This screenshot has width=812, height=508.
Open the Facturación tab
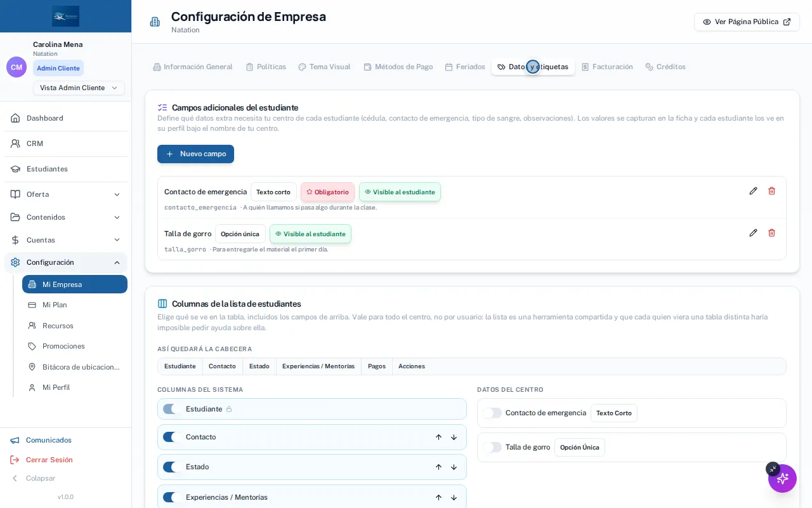(x=607, y=67)
